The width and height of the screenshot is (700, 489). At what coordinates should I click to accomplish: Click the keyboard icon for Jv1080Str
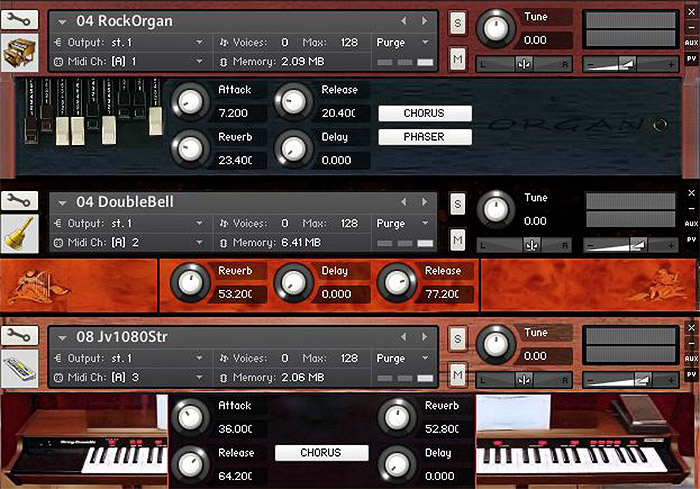pyautogui.click(x=21, y=368)
